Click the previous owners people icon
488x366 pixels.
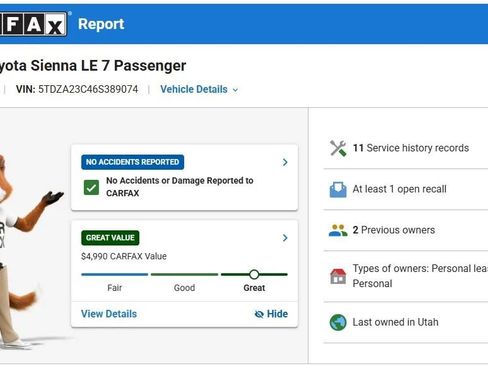[338, 230]
